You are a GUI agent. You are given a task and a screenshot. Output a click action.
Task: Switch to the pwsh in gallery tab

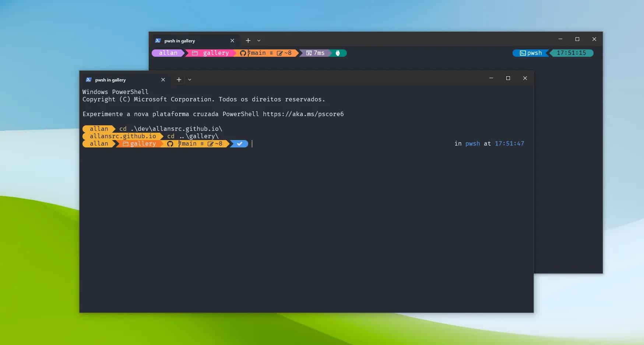point(110,80)
